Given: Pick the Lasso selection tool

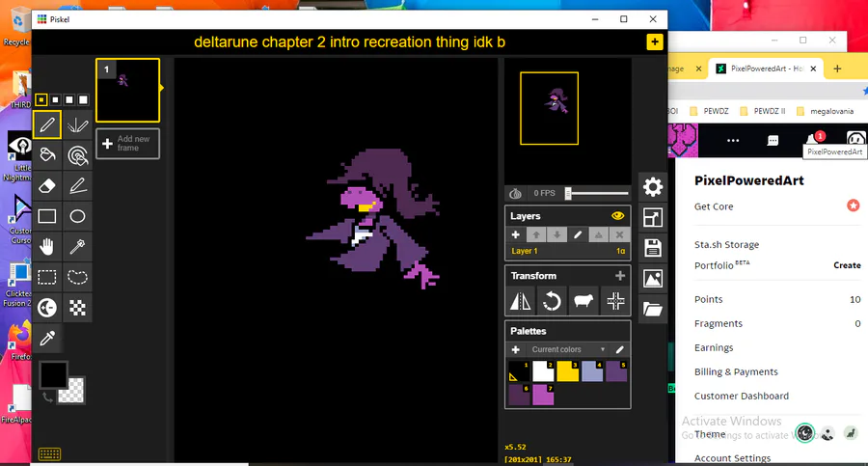Looking at the screenshot, I should (77, 277).
